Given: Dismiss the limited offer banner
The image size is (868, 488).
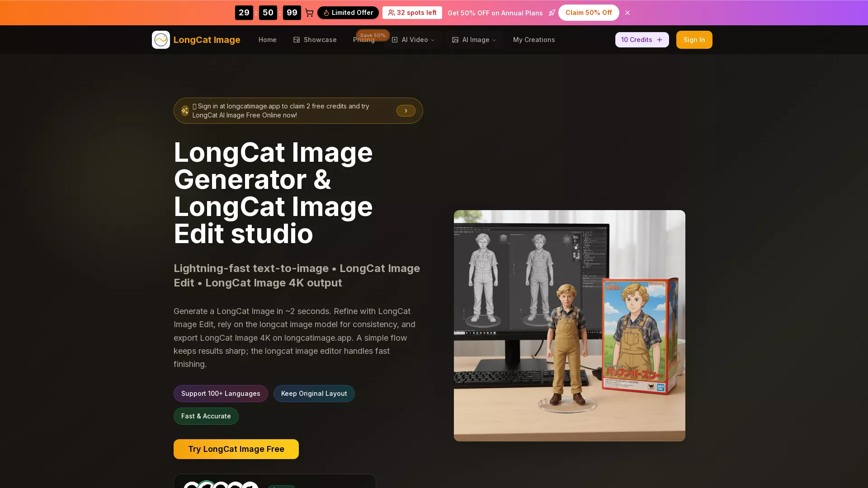Looking at the screenshot, I should pyautogui.click(x=627, y=13).
